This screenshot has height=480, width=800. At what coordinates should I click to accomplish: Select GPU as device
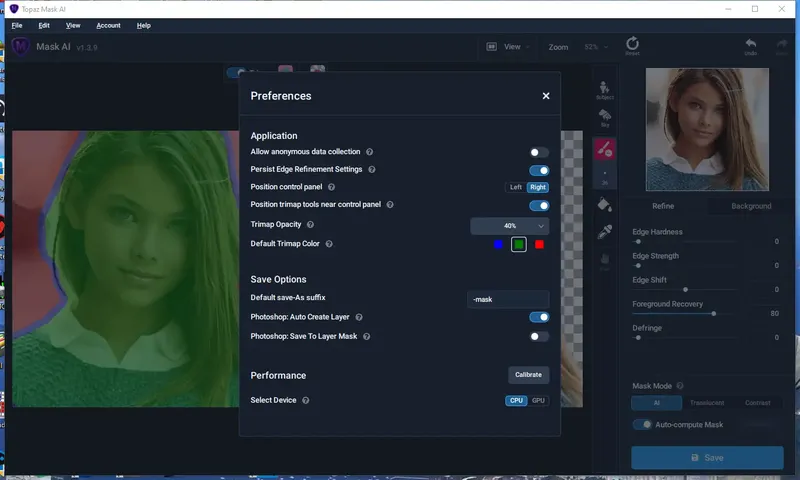[538, 400]
